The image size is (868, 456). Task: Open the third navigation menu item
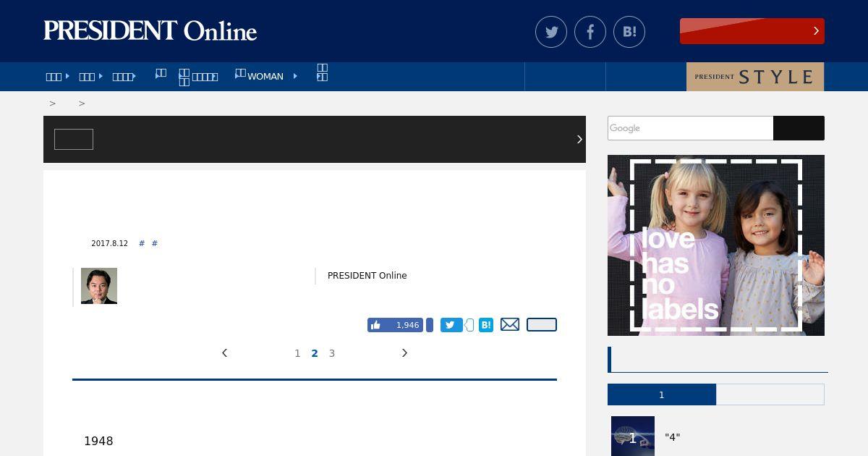pyautogui.click(x=124, y=77)
